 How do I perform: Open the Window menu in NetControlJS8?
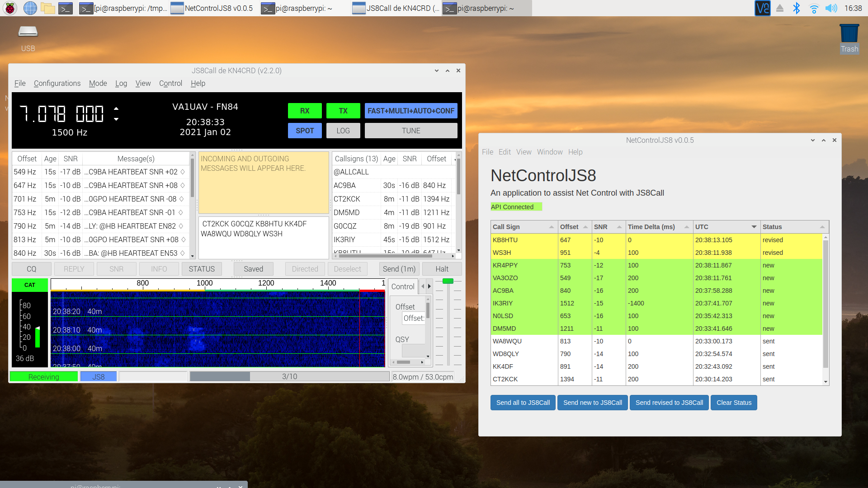(x=550, y=152)
